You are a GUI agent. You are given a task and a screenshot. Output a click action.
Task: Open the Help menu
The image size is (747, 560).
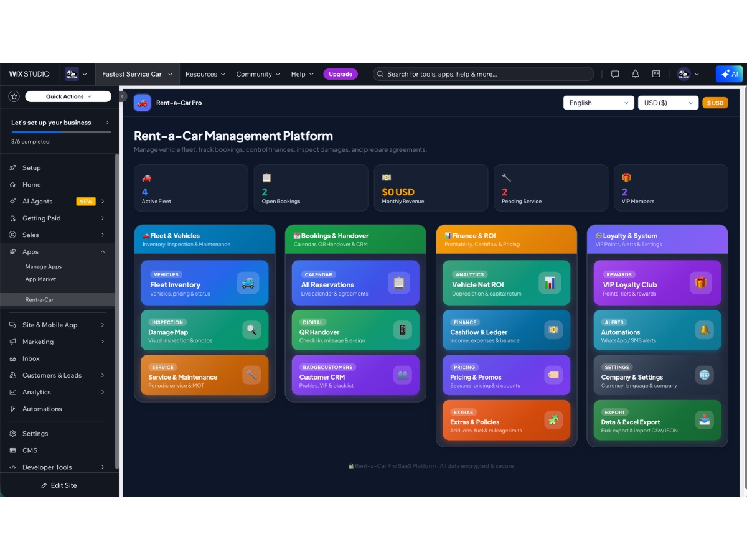point(302,74)
